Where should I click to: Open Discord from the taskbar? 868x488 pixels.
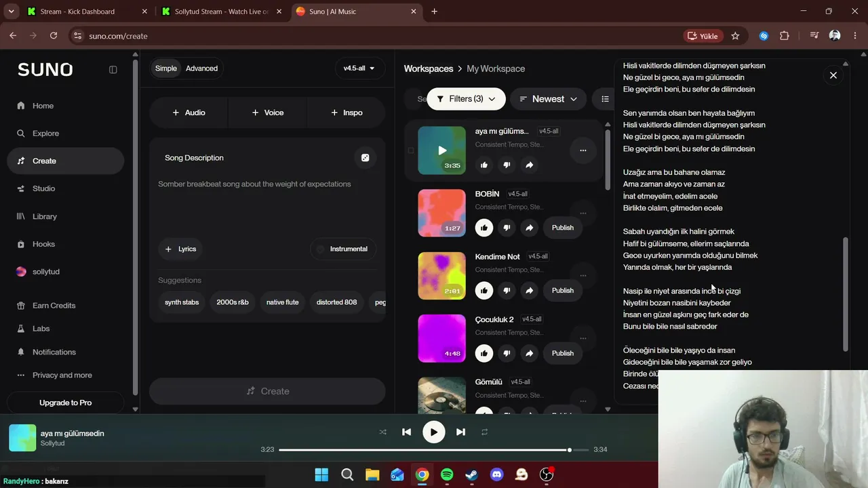click(496, 474)
